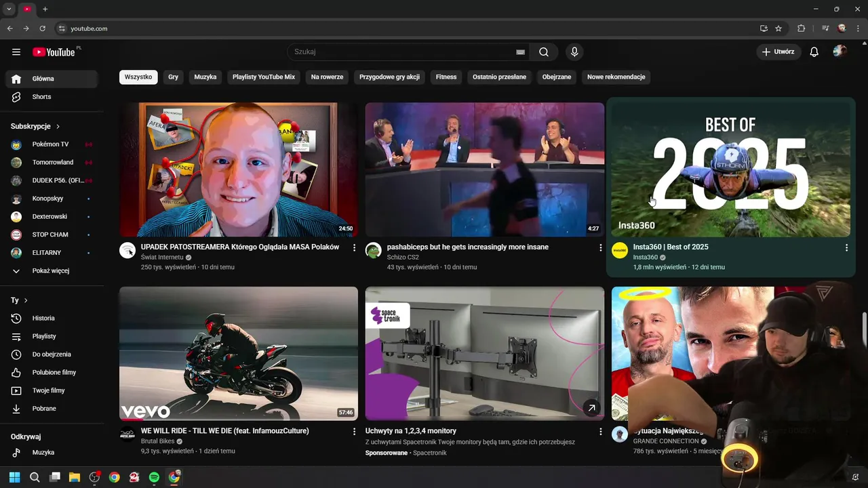Expand Pokaż więcej subscriptions
The image size is (868, 488).
[x=52, y=271]
